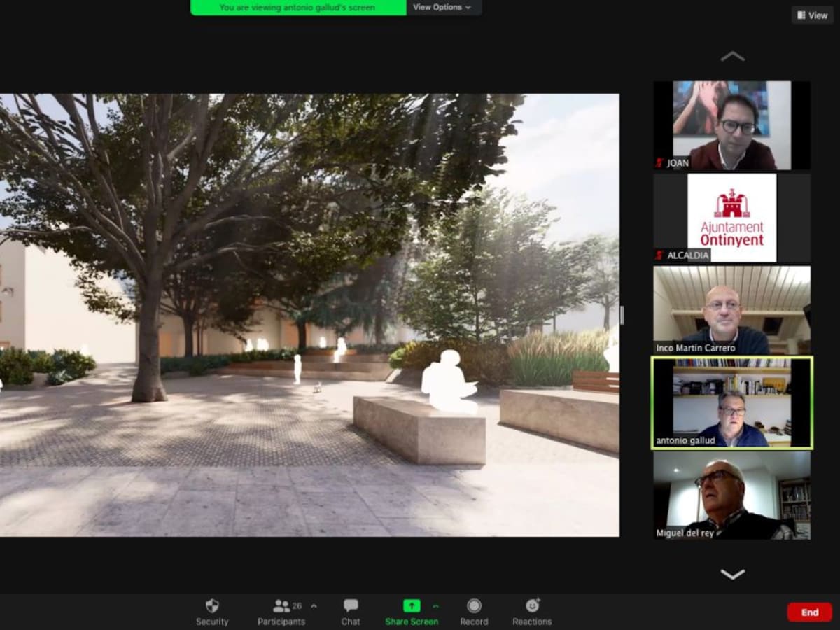Click muted mic icon on ALCALDIA tile
Image resolution: width=840 pixels, height=630 pixels.
(x=659, y=255)
